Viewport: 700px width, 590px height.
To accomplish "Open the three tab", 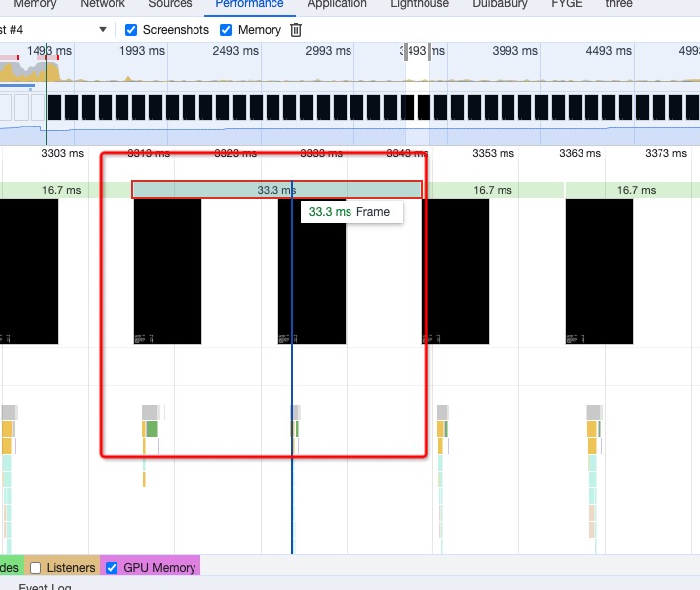I will tap(619, 4).
